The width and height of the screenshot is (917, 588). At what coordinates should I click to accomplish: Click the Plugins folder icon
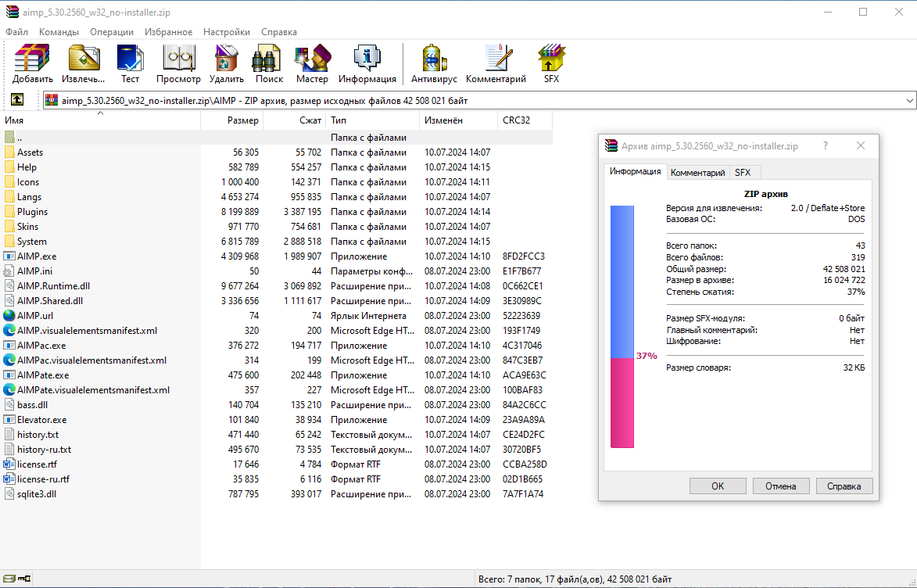click(9, 212)
